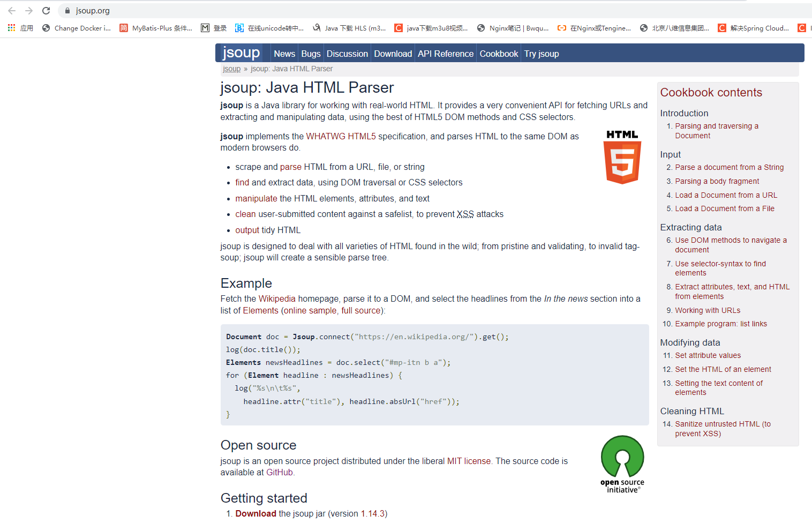Click the lock icon in address bar

click(67, 11)
